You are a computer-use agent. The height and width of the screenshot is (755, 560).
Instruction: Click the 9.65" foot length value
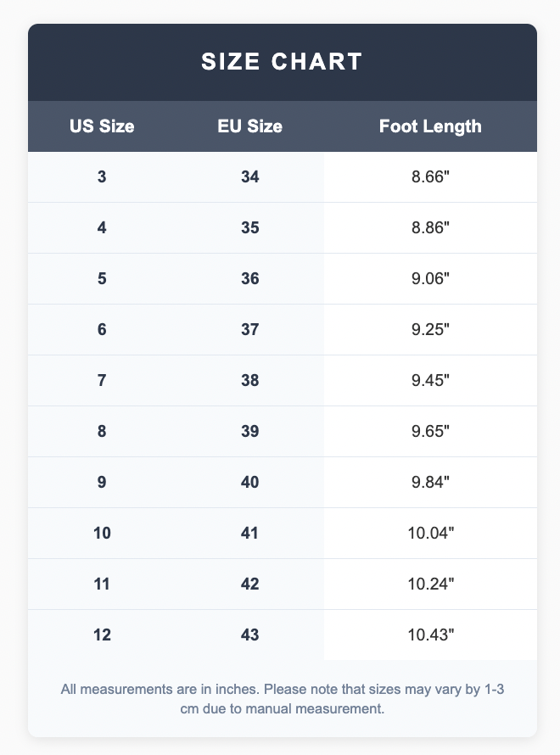pyautogui.click(x=430, y=432)
